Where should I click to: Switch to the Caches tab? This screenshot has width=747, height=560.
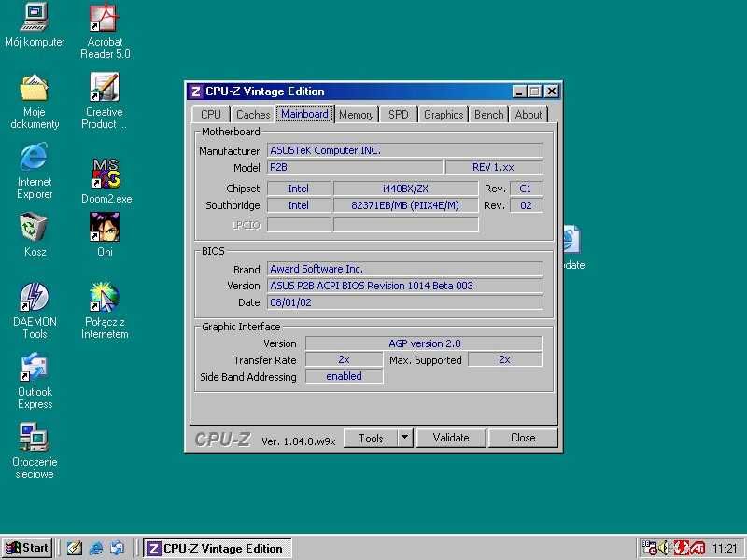tap(253, 115)
